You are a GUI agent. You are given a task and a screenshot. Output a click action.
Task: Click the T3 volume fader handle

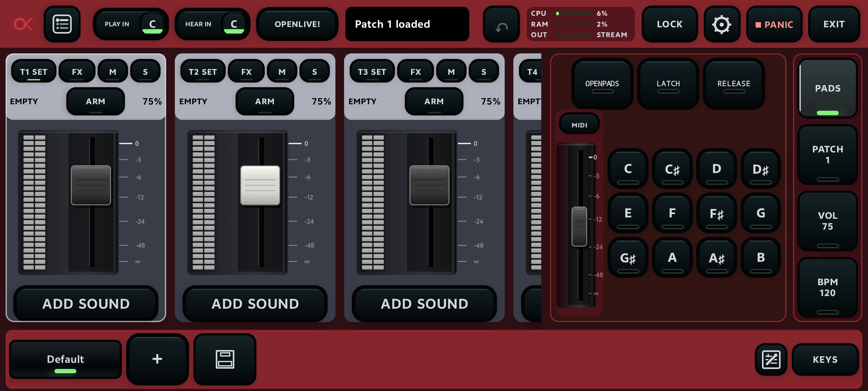point(429,185)
